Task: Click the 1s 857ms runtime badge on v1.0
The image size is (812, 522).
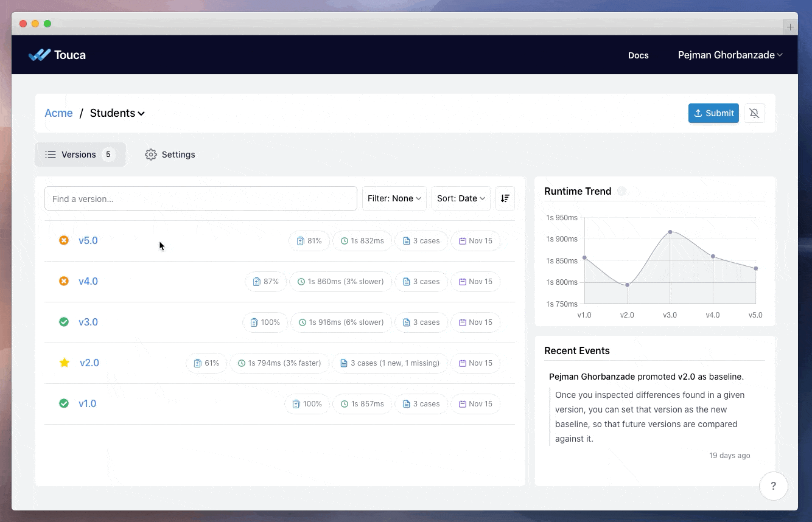Action: coord(362,404)
